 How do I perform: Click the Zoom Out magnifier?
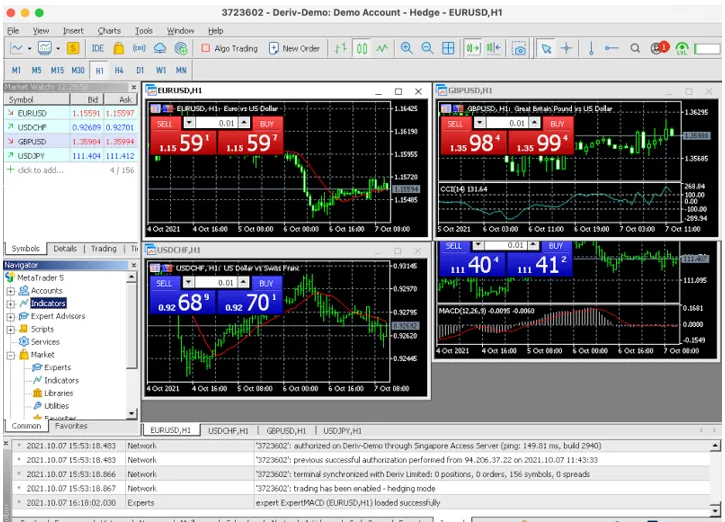[x=427, y=48]
